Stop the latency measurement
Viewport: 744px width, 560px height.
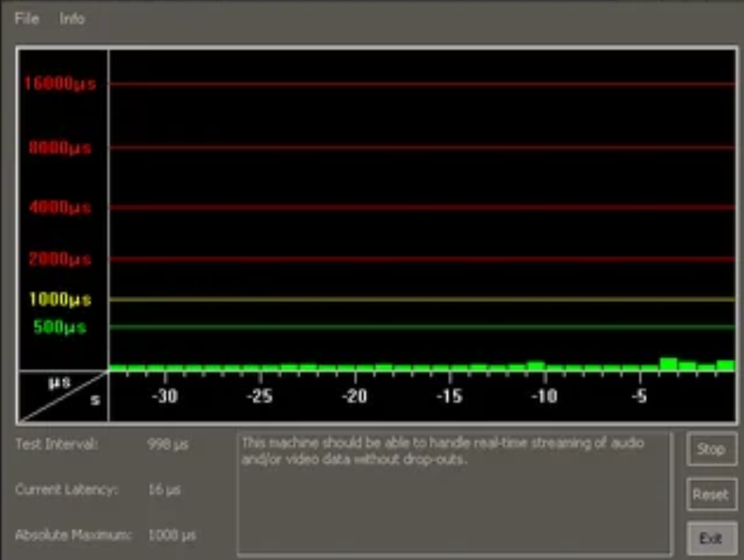coord(711,449)
